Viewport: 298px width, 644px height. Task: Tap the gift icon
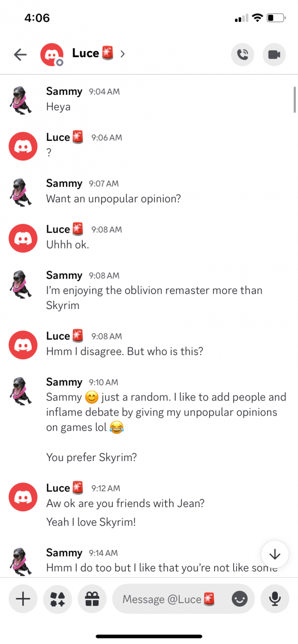[x=92, y=598]
